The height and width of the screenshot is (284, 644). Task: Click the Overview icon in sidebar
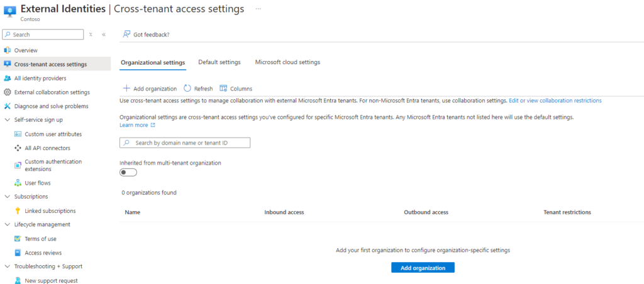8,50
